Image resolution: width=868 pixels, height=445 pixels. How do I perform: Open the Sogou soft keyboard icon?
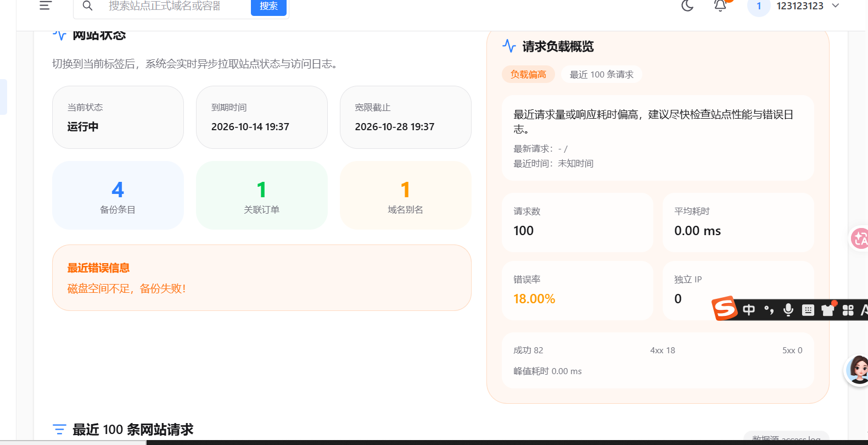click(808, 310)
